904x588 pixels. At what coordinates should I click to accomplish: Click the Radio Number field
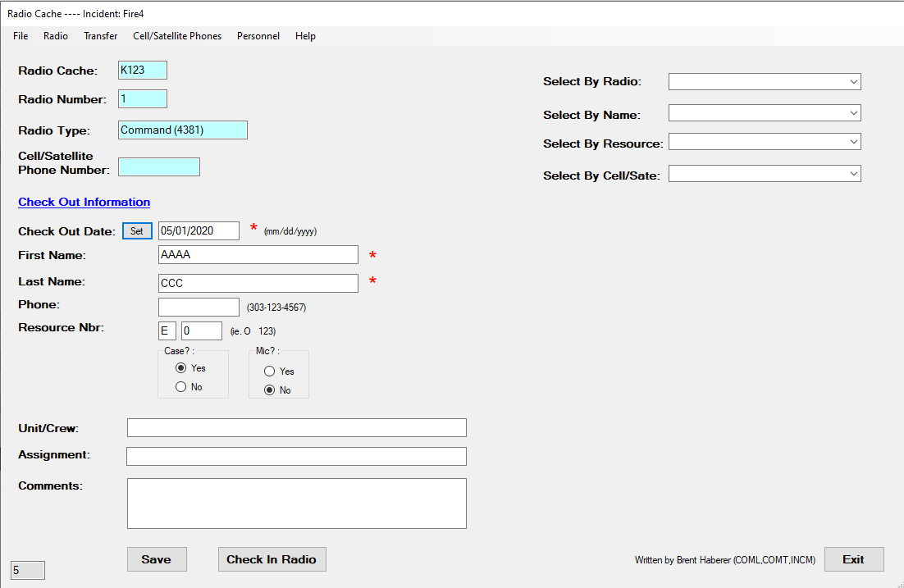coord(143,98)
